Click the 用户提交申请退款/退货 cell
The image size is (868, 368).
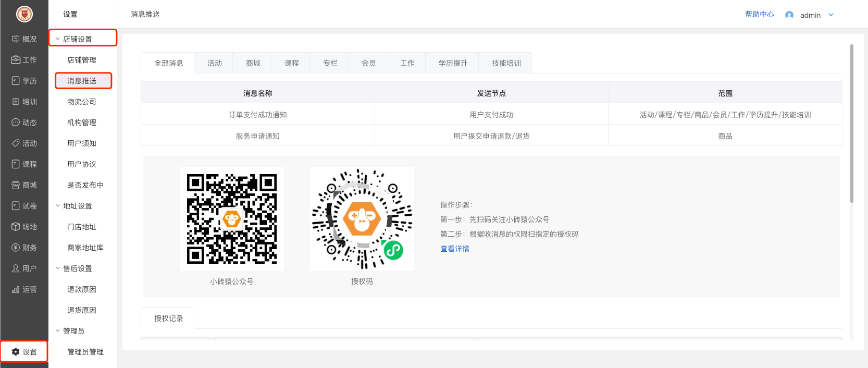[491, 136]
